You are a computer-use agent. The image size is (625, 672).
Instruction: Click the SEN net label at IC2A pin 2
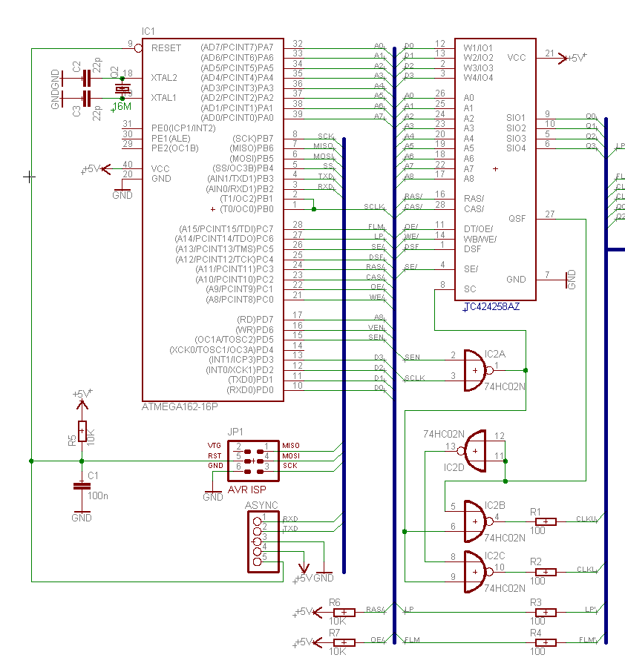[x=412, y=358]
